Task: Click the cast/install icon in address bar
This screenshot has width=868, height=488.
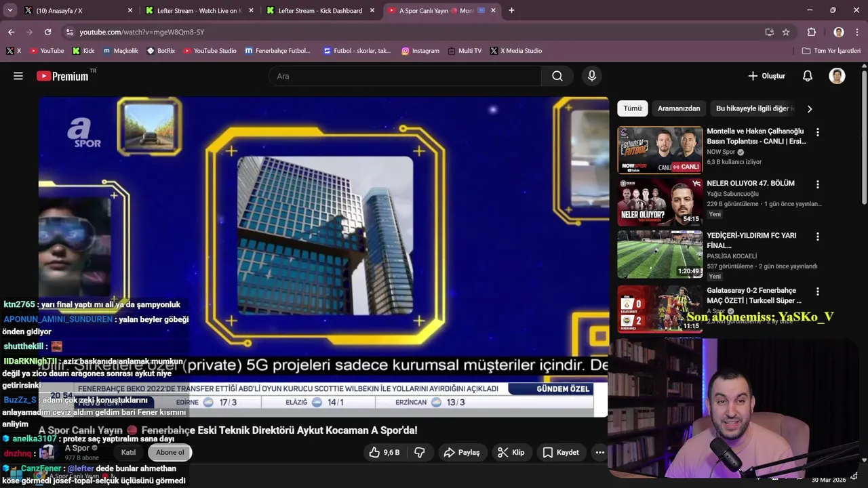Action: pyautogui.click(x=769, y=32)
